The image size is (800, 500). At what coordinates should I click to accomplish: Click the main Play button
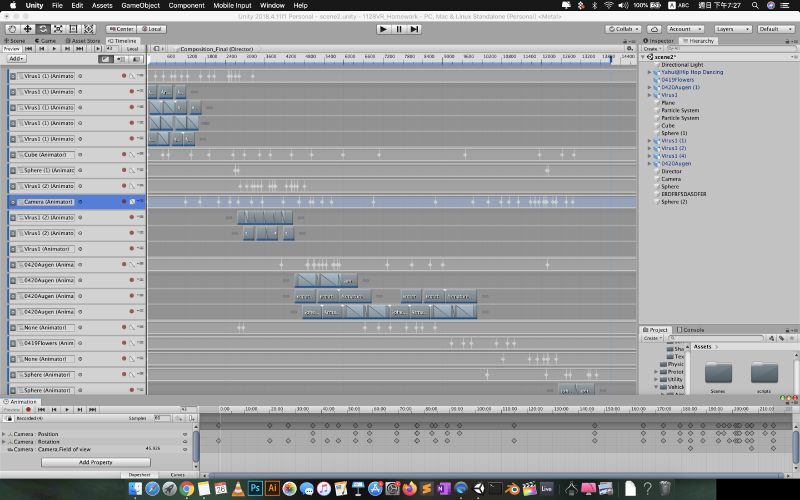[x=383, y=29]
